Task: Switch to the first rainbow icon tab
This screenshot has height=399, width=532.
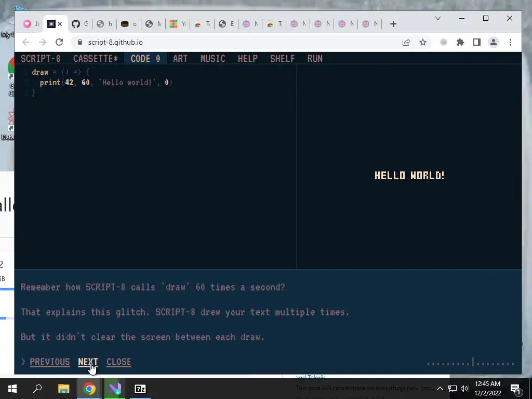Action: point(202,24)
